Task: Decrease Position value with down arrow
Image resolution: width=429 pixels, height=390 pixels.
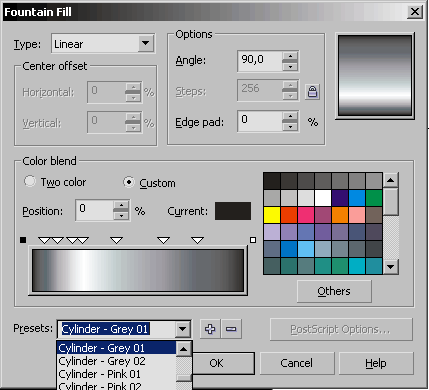Action: [x=121, y=215]
